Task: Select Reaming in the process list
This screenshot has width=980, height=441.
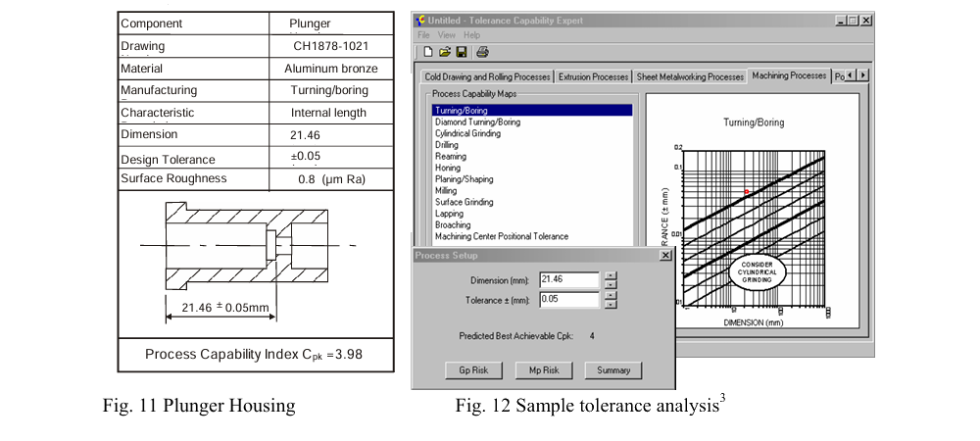Action: pyautogui.click(x=451, y=156)
